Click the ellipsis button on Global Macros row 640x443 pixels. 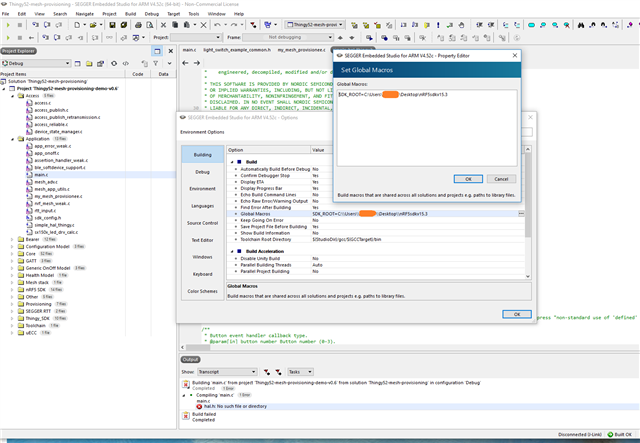521,214
